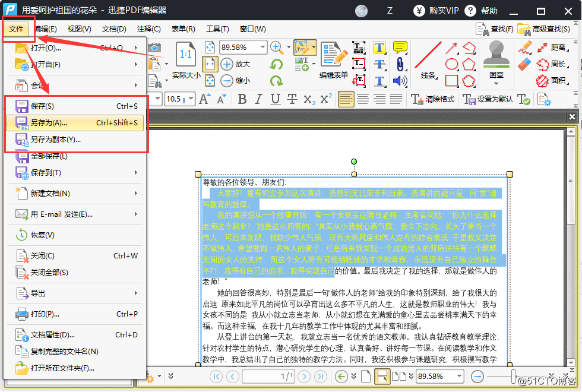The image size is (582, 392).
Task: Select the 周长 perimeter measuring tool
Action: tap(552, 64)
